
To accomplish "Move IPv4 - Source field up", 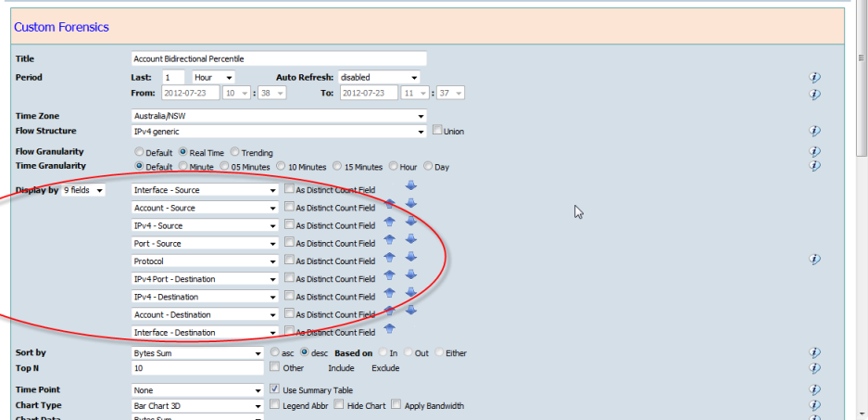I will coord(389,222).
